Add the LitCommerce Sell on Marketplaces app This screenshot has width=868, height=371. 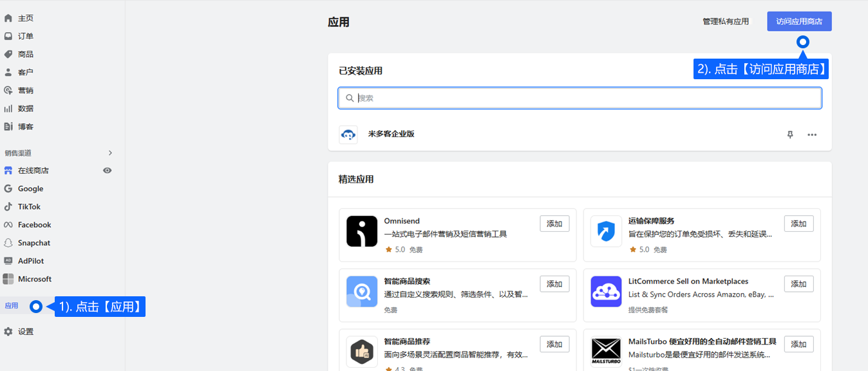[x=798, y=284]
